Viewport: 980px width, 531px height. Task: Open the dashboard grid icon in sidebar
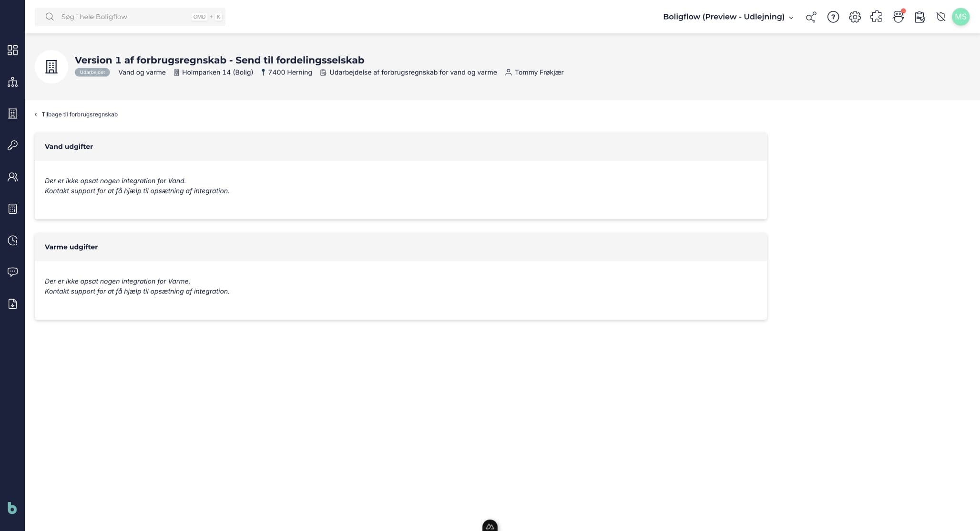(12, 50)
